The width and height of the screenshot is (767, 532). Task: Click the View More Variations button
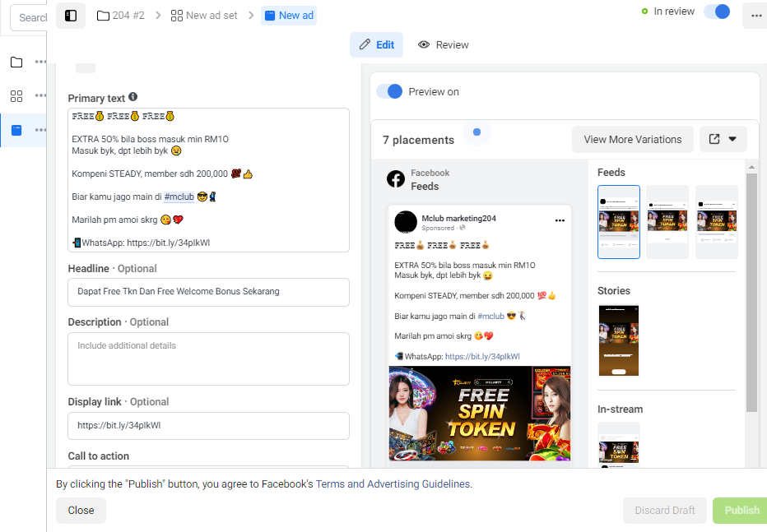pos(633,139)
